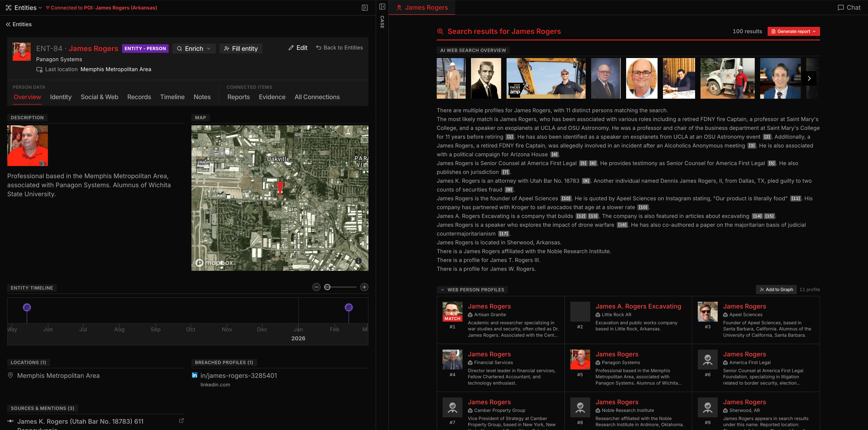Open the excavator FACES amp thumbnail
The height and width of the screenshot is (430, 868).
(x=546, y=78)
